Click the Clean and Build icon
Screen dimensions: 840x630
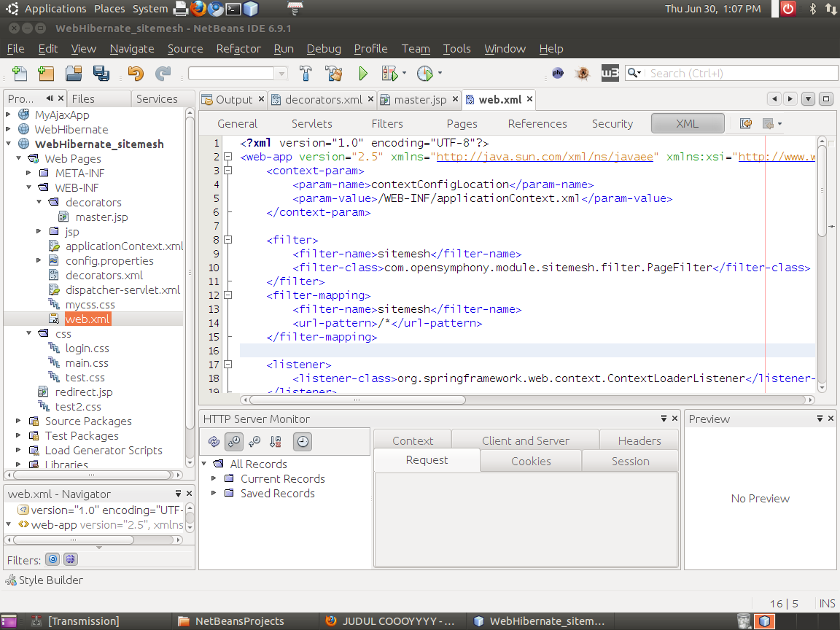click(334, 74)
